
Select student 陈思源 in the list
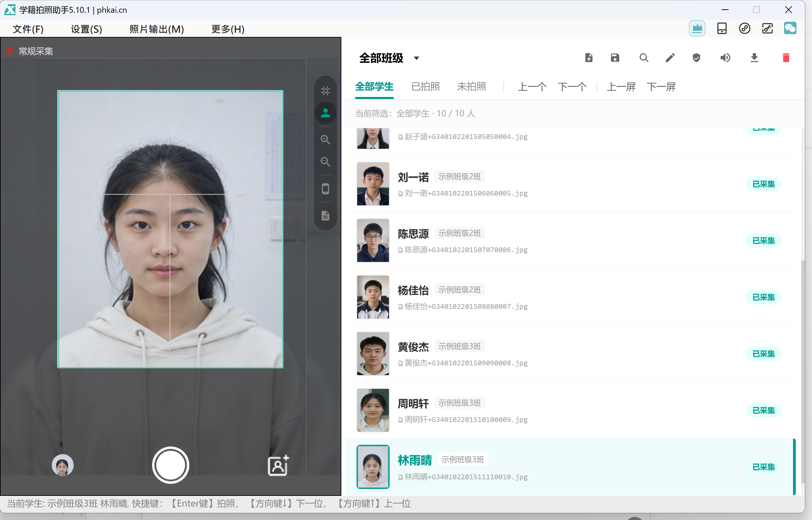570,241
